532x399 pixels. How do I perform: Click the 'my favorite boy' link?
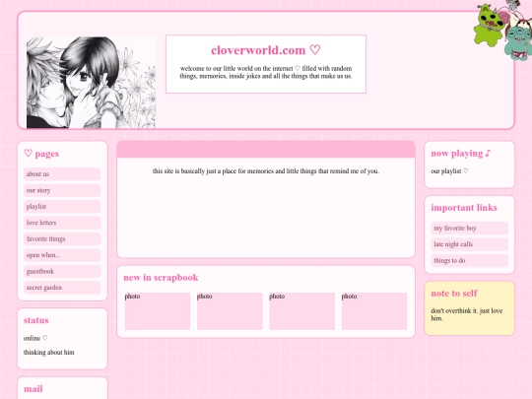click(x=470, y=229)
